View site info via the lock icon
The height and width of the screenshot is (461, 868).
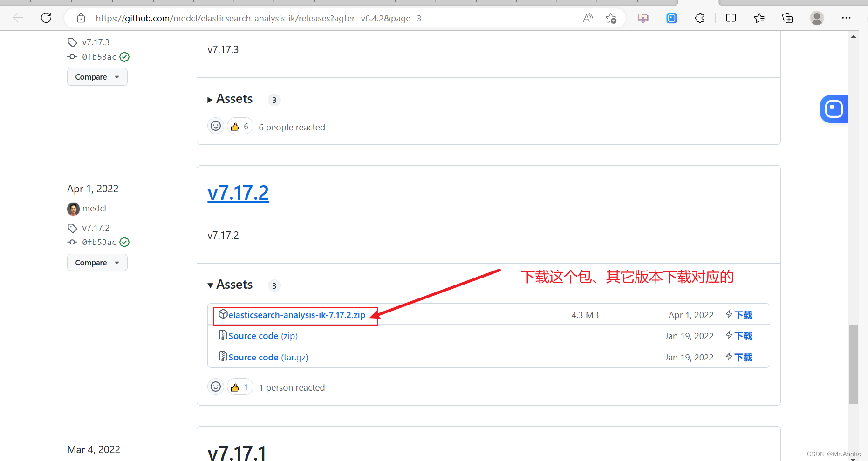(81, 18)
